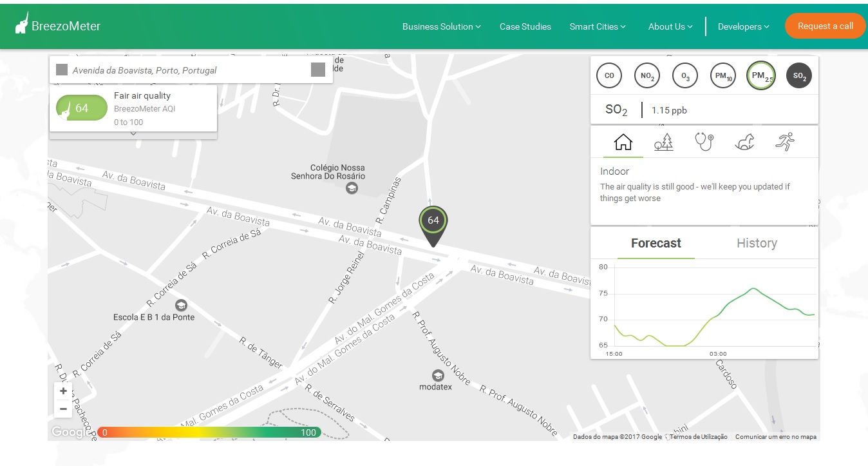Screen dimensions: 868x466
Task: Open Termos de Utilização link
Action: (699, 437)
